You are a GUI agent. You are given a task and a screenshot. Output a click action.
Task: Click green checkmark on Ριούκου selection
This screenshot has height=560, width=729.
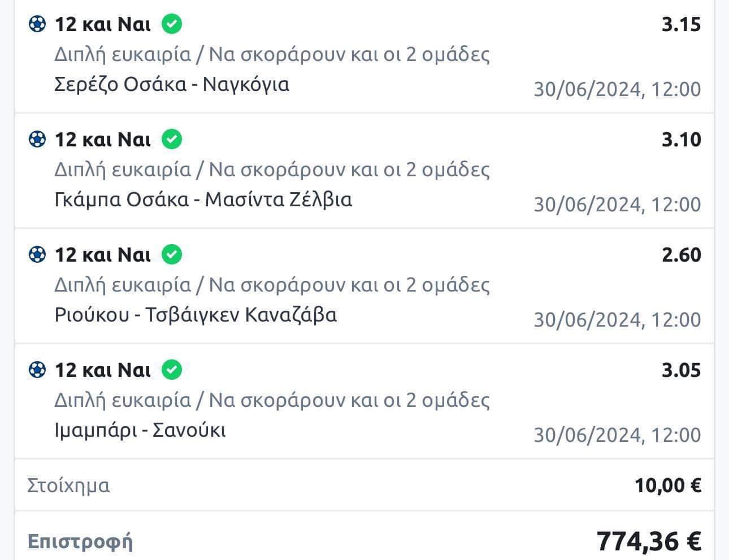[x=172, y=255]
